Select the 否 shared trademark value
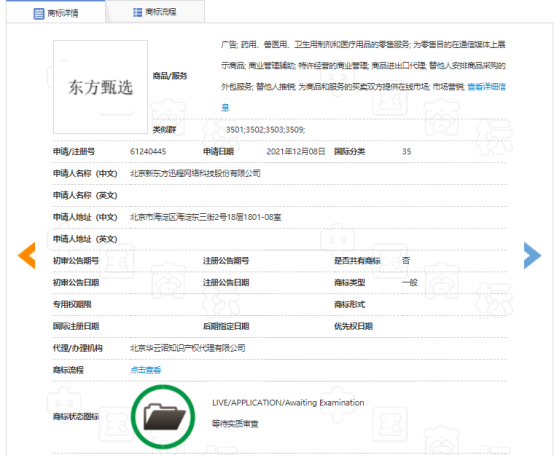The image size is (554, 456). [406, 261]
